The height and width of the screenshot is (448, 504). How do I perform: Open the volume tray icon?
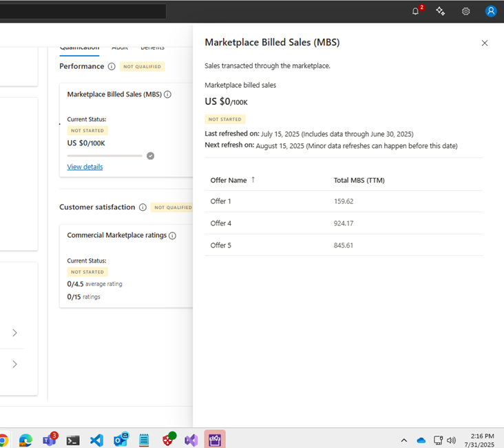pos(451,440)
